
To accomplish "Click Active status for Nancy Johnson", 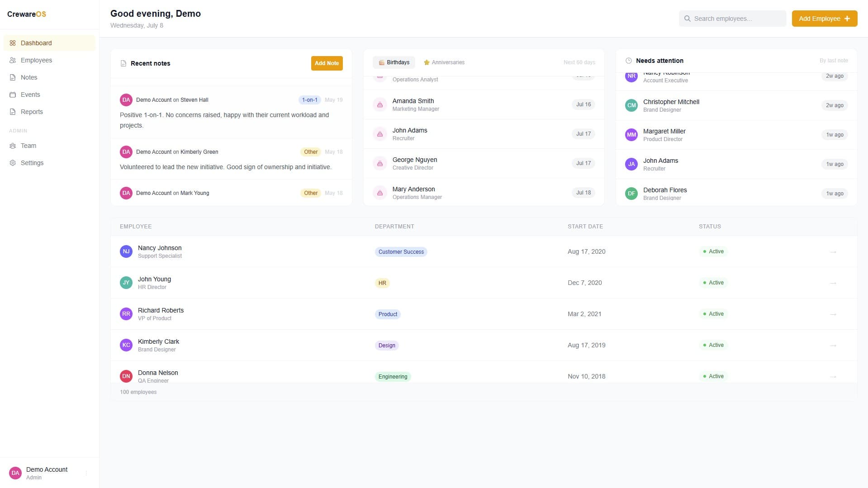I will [x=713, y=251].
